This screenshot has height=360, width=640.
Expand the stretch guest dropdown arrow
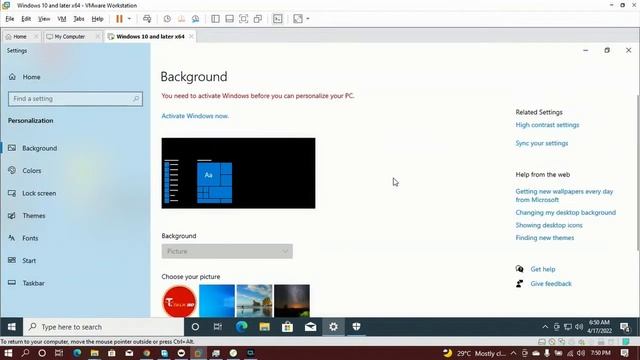[x=308, y=19]
